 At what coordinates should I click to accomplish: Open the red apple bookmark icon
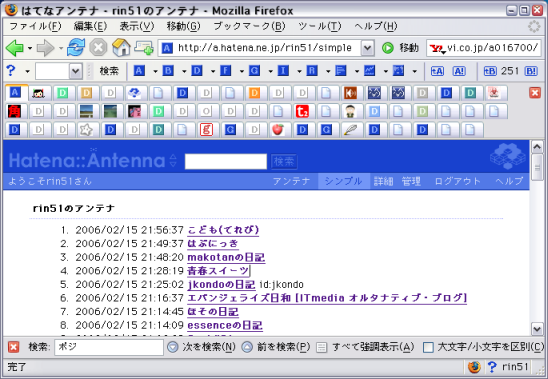278,130
